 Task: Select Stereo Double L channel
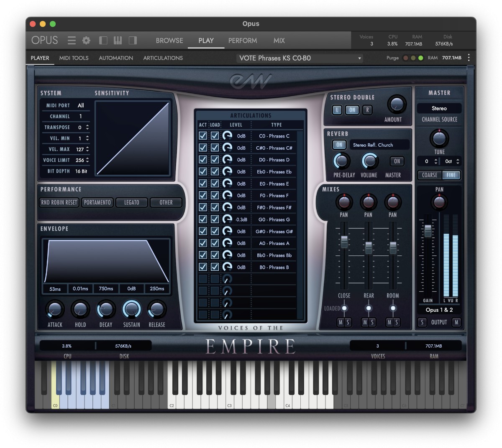pos(337,110)
